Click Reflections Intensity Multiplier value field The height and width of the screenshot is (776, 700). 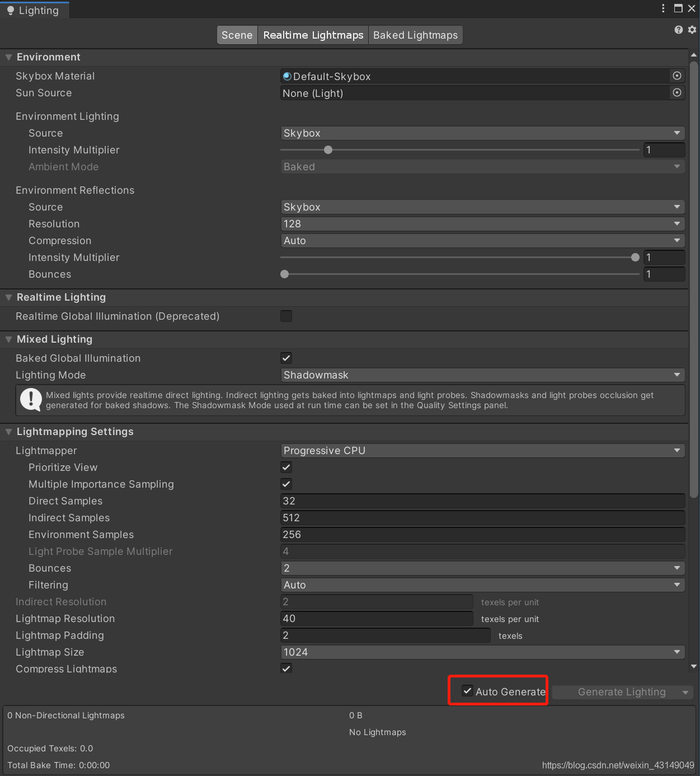click(x=664, y=258)
